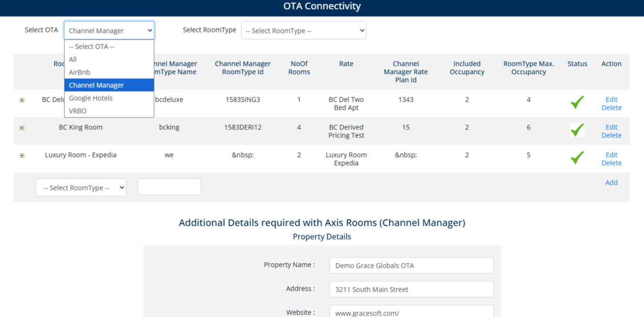Click the Address input field

pos(411,289)
